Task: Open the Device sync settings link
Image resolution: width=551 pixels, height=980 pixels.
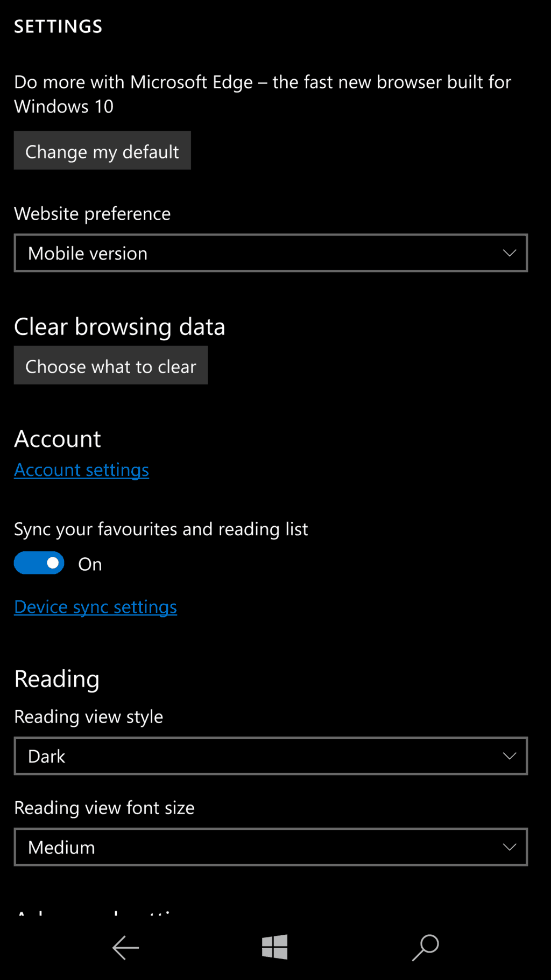Action: pyautogui.click(x=95, y=607)
